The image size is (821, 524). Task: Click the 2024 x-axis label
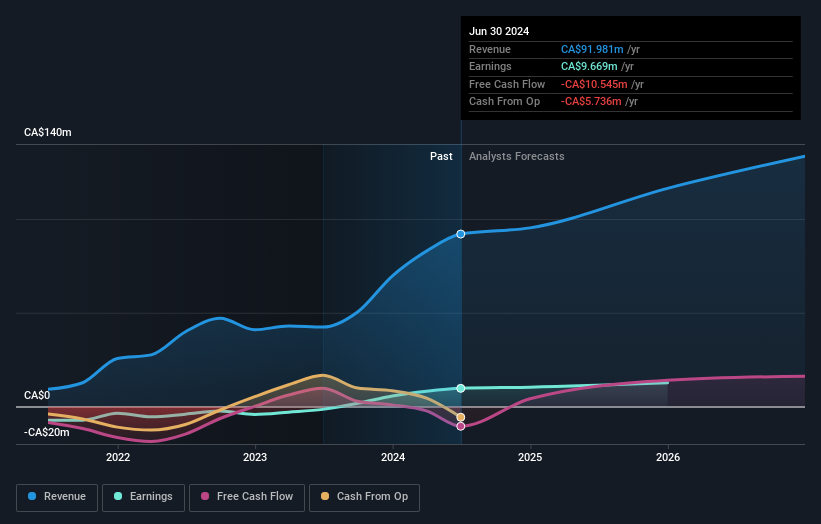393,458
